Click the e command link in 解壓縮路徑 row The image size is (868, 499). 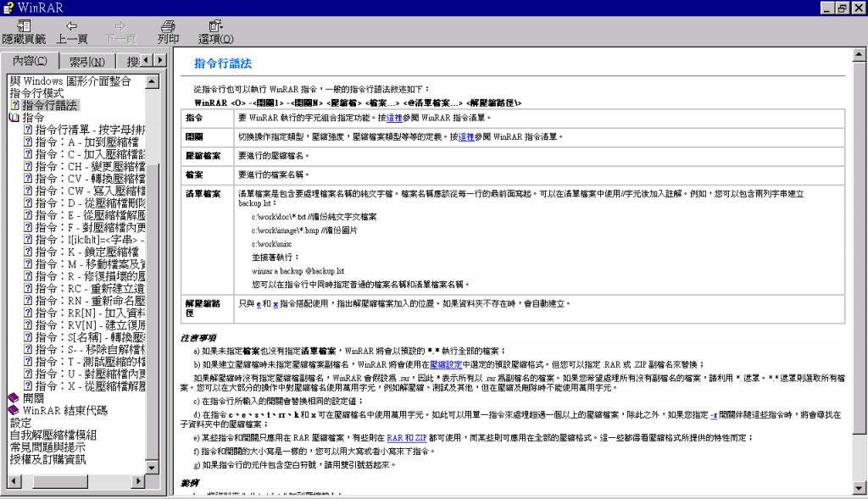pos(259,303)
